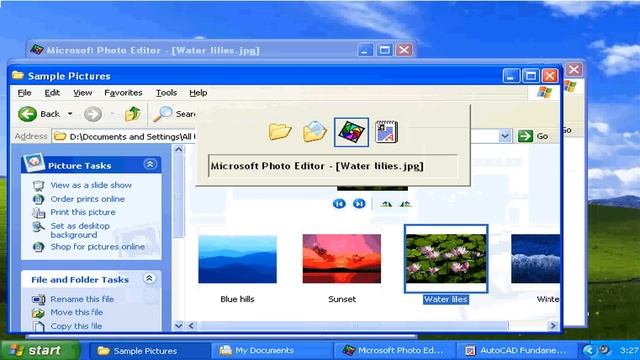The height and width of the screenshot is (360, 640).
Task: Show previous image in filmstrip preview
Action: (339, 203)
